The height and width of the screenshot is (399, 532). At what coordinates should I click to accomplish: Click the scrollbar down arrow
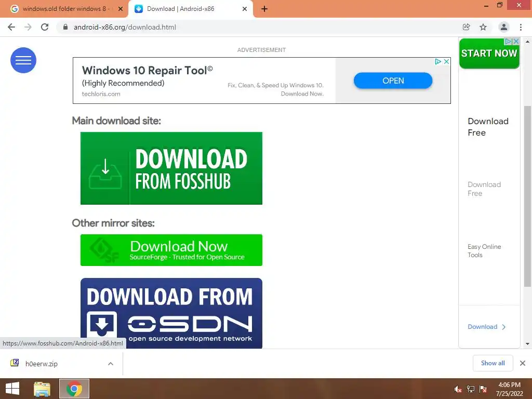tap(527, 344)
